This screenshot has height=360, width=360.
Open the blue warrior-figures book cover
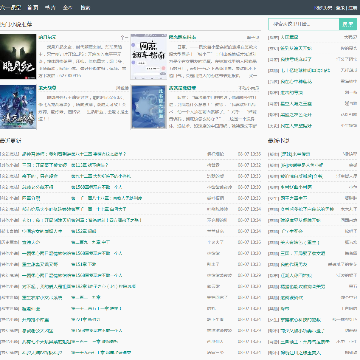pyautogui.click(x=18, y=107)
